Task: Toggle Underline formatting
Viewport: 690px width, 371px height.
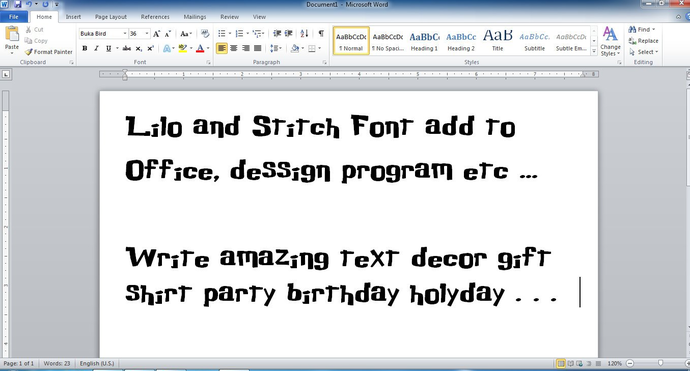Action: (108, 48)
